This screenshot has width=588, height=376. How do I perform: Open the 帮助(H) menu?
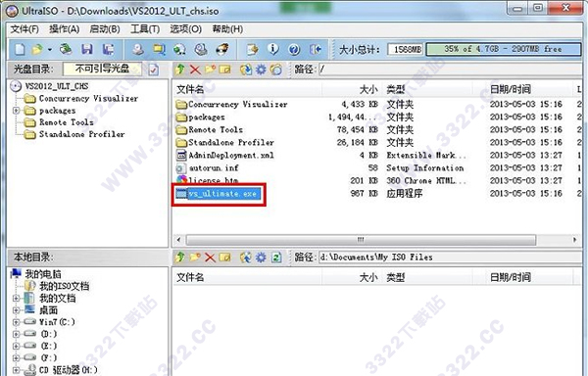click(227, 29)
